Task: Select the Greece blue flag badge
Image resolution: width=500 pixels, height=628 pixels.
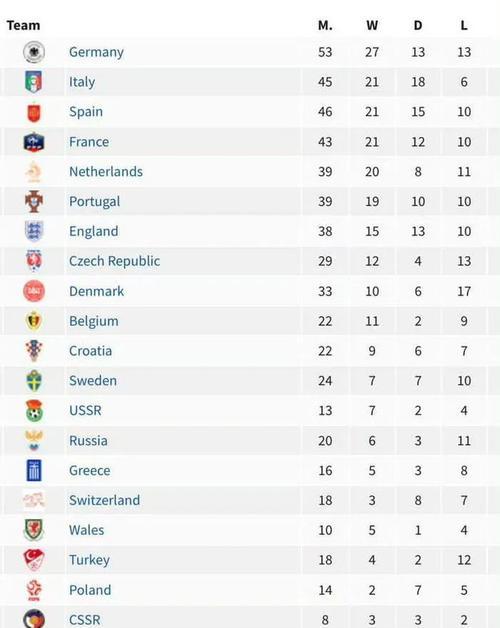Action: pos(34,471)
